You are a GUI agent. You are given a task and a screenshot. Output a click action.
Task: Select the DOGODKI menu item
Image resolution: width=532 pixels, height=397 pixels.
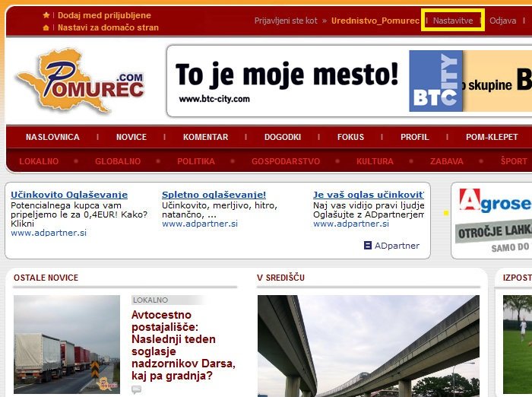point(283,137)
